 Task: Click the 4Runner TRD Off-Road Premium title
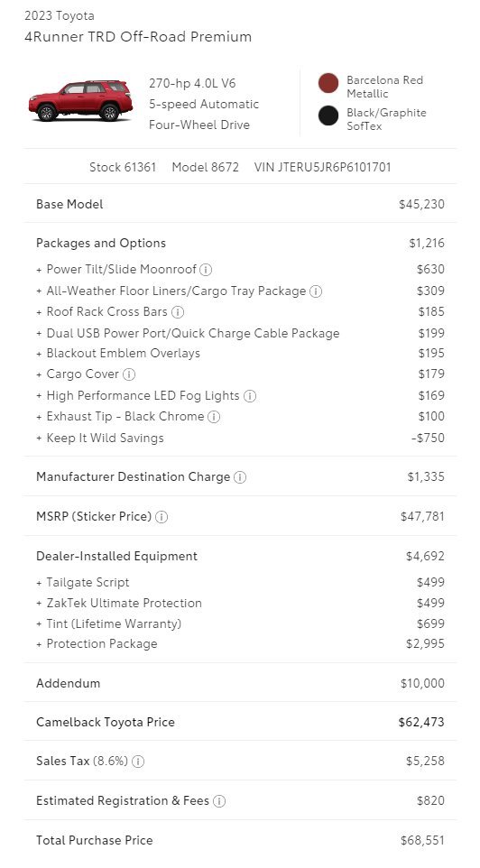point(138,37)
